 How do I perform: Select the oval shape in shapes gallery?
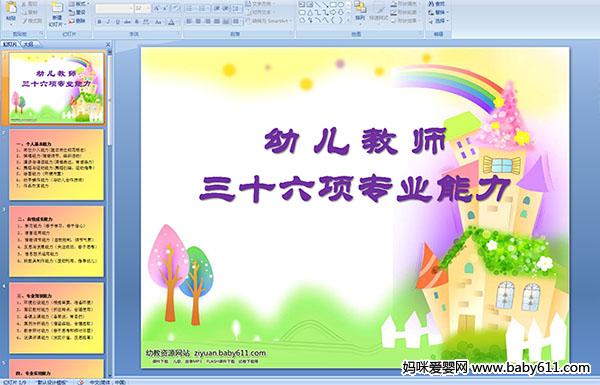(x=341, y=4)
